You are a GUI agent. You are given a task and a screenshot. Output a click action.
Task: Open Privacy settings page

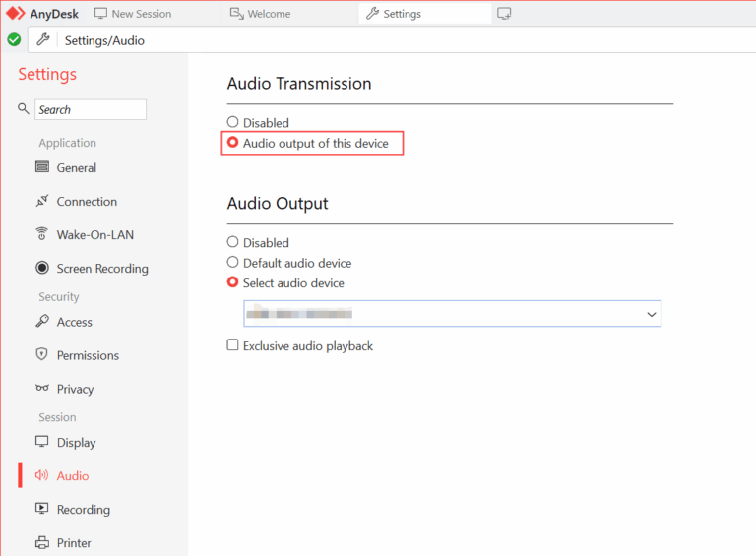point(75,389)
